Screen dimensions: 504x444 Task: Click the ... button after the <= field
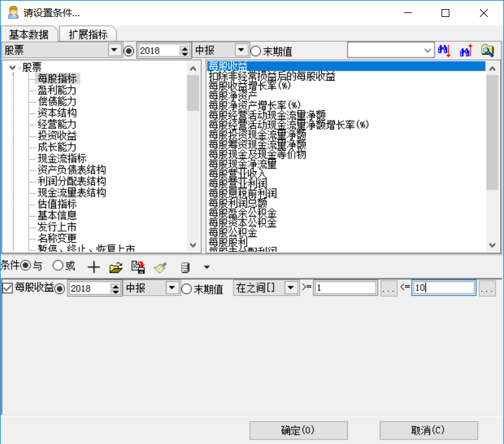487,288
